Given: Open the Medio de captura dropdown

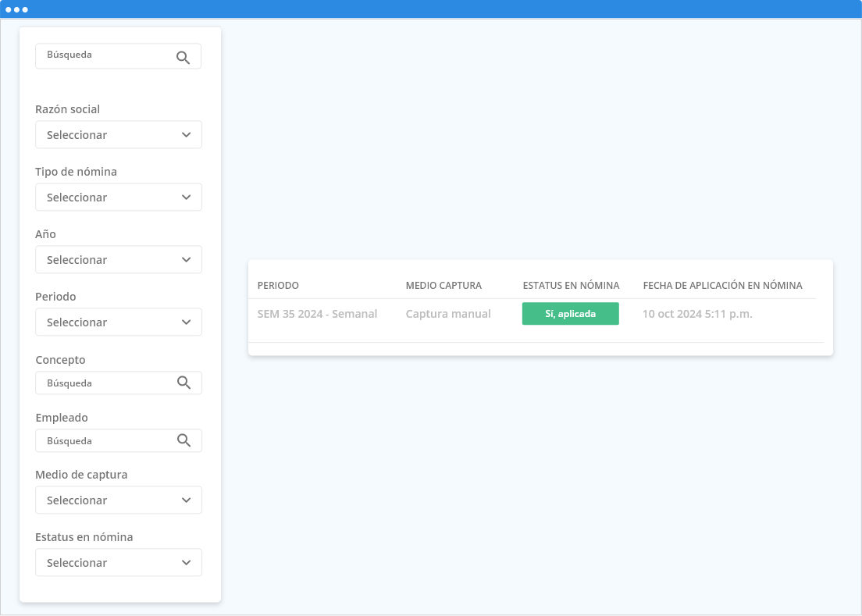Looking at the screenshot, I should [119, 500].
